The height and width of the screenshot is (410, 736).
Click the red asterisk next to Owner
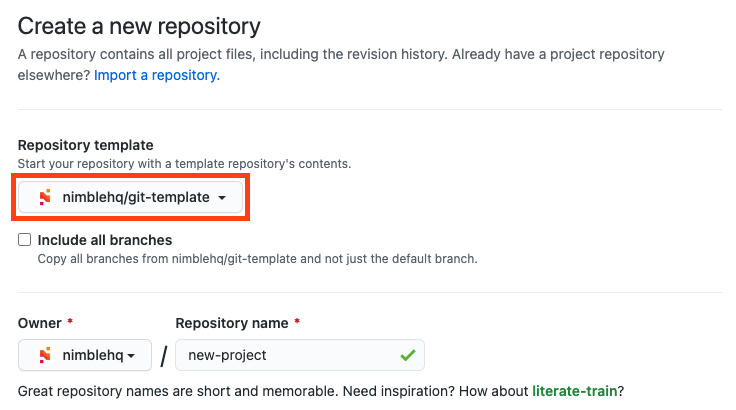click(70, 324)
